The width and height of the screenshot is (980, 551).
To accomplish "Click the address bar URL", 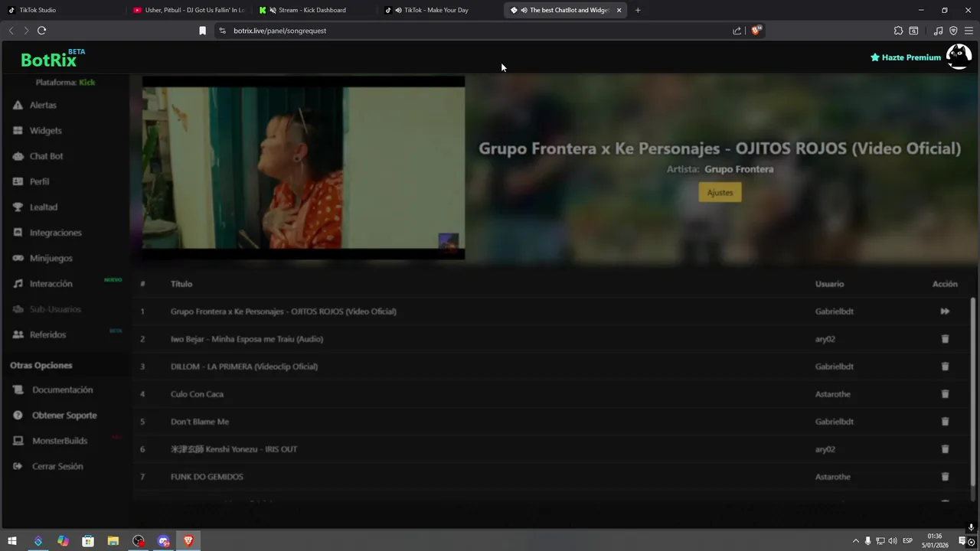I will click(280, 31).
